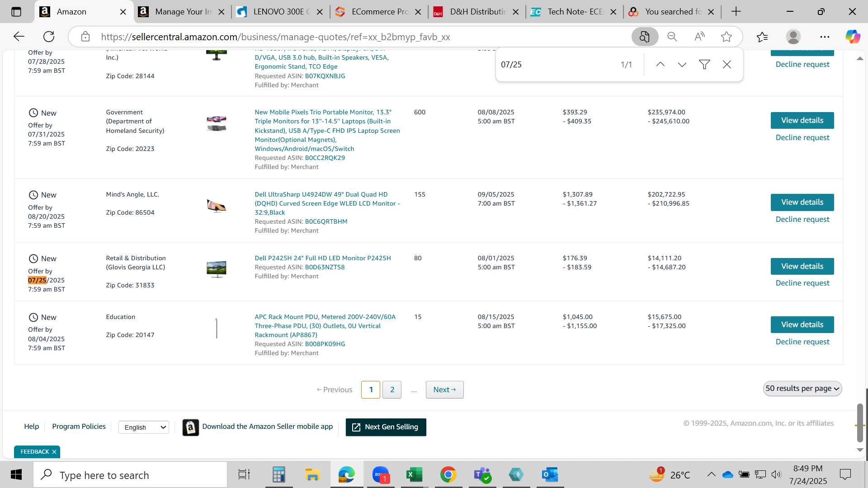Open the site info lock icon

(85, 37)
